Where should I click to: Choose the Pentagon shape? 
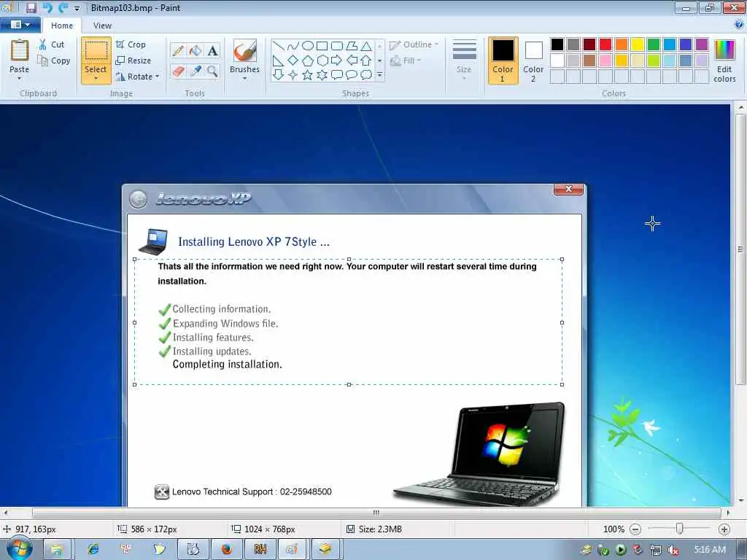pyautogui.click(x=308, y=61)
